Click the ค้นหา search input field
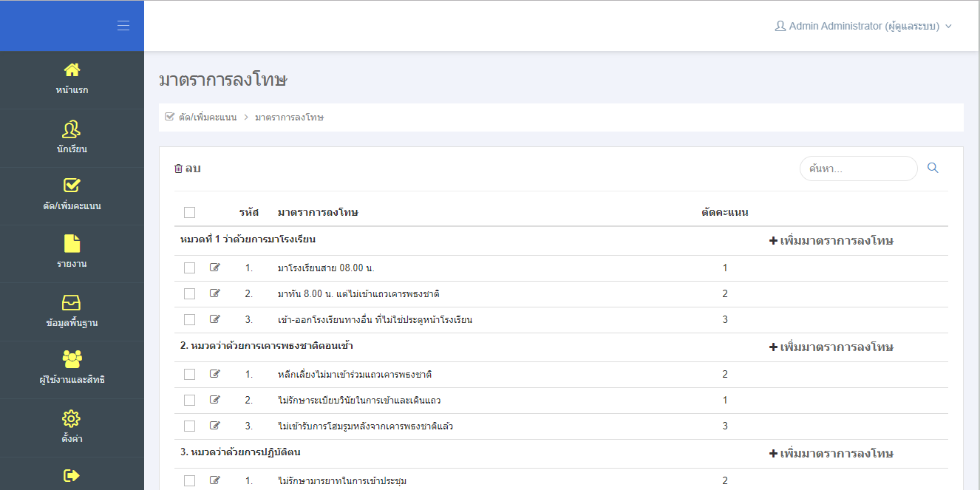The height and width of the screenshot is (490, 980). 858,169
